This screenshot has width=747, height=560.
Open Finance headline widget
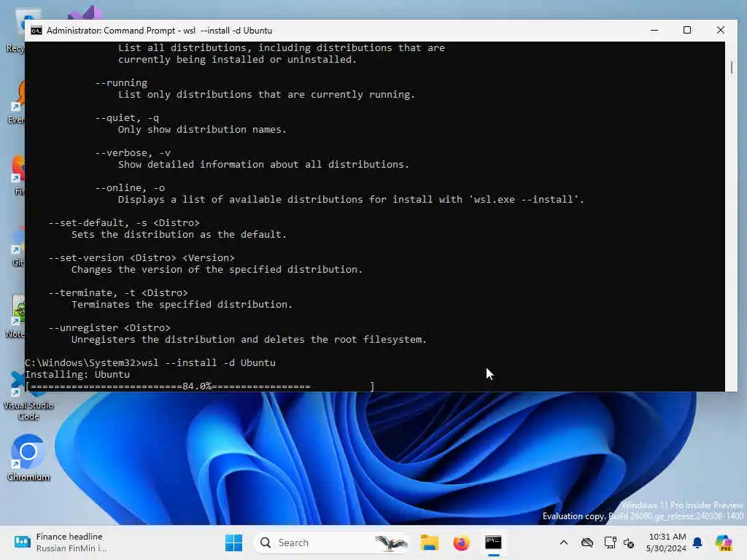click(59, 542)
